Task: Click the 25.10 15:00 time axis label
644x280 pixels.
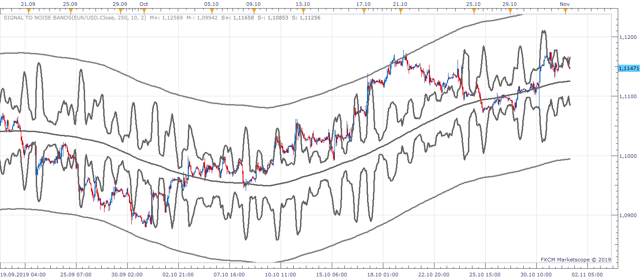Action: 485,274
